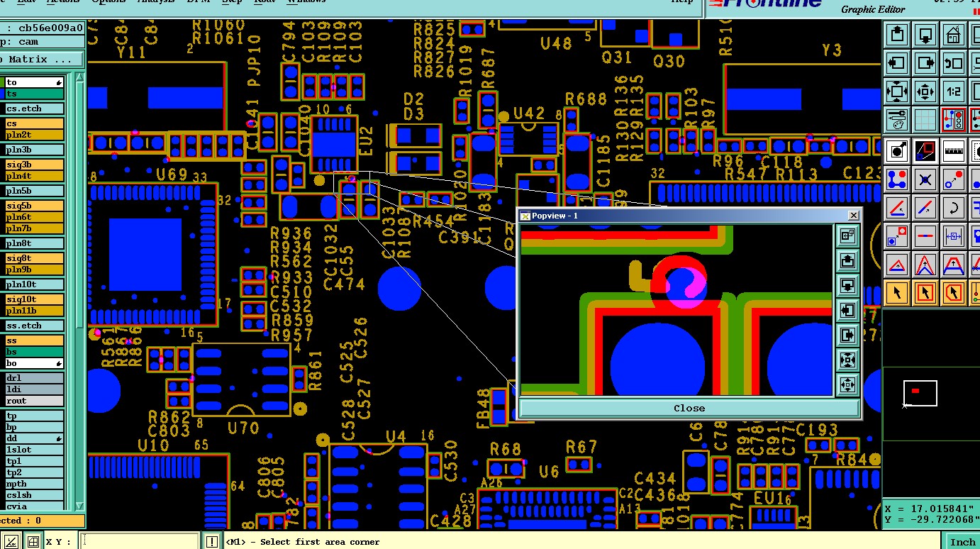Click the pan up view icon
980x549 pixels.
(897, 34)
